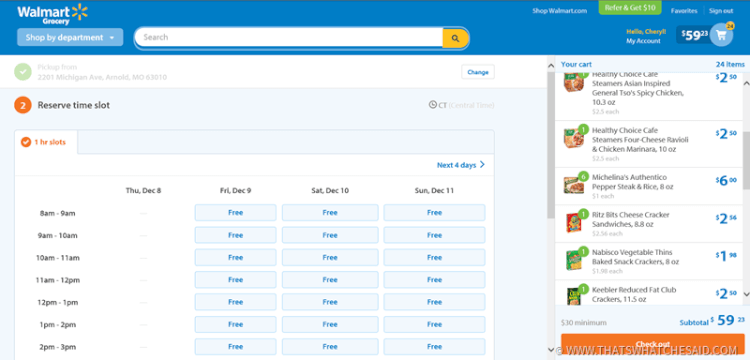Select Sat, Dec 10 12pm - 1pm Free slot
Screen dimensions: 750x360
[330, 302]
